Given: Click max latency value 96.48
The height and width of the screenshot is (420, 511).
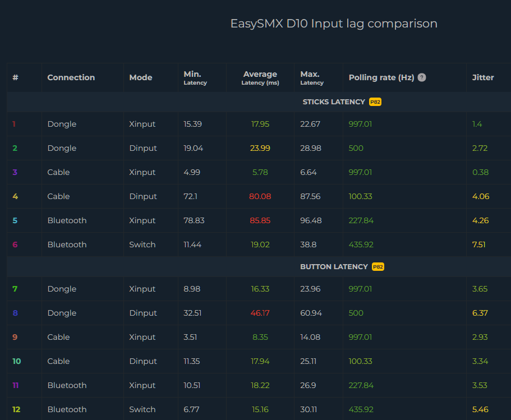Looking at the screenshot, I should 311,220.
